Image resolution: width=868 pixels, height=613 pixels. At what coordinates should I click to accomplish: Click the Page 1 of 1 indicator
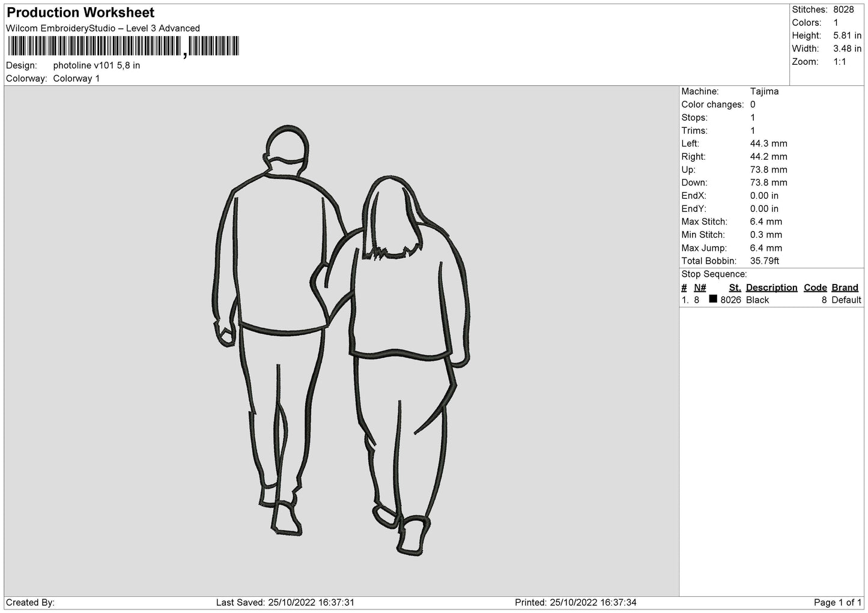point(837,602)
